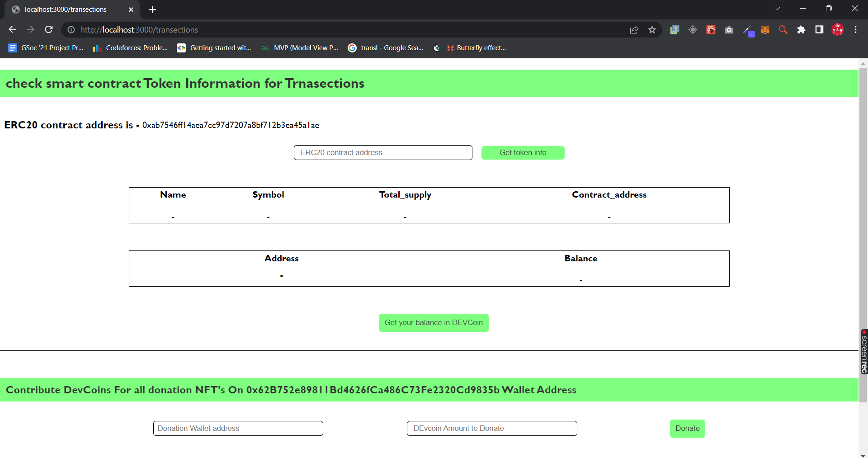This screenshot has width=868, height=458.
Task: Open GSoc '21 Project bookmark
Action: click(46, 48)
